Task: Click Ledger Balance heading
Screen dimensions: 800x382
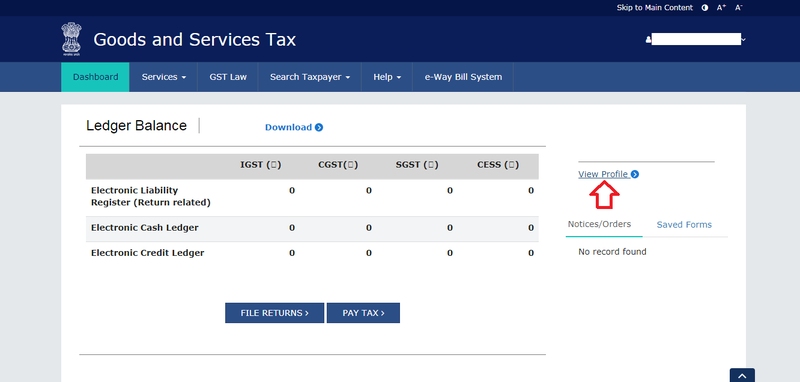Action: 136,125
